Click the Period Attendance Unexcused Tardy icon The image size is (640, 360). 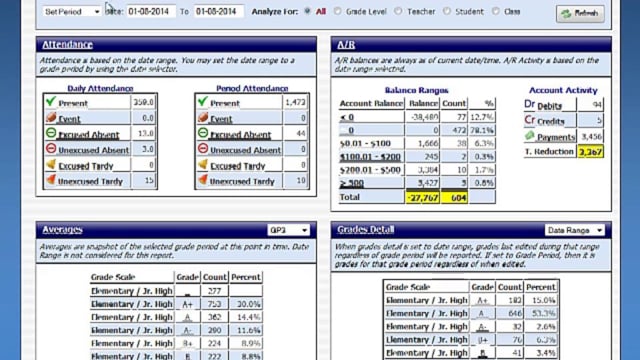[203, 180]
